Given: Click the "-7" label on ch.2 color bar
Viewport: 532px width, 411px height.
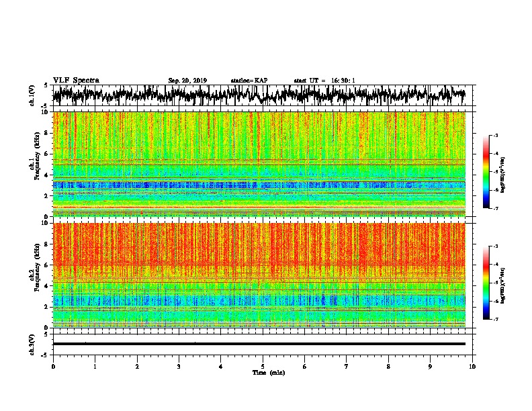Looking at the screenshot, I should [495, 319].
